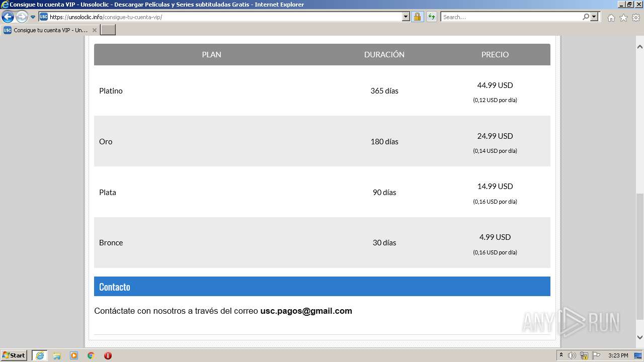
Task: Click the 90 días duration cell
Action: tap(384, 193)
